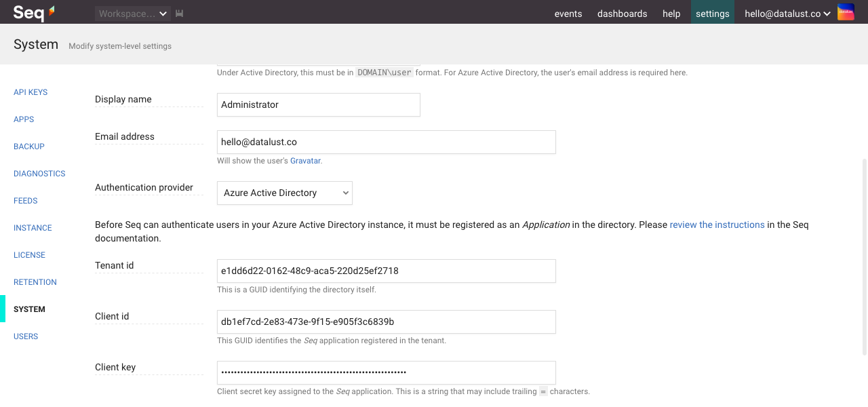Follow the Gravatar link
This screenshot has height=407, width=868.
tap(305, 161)
